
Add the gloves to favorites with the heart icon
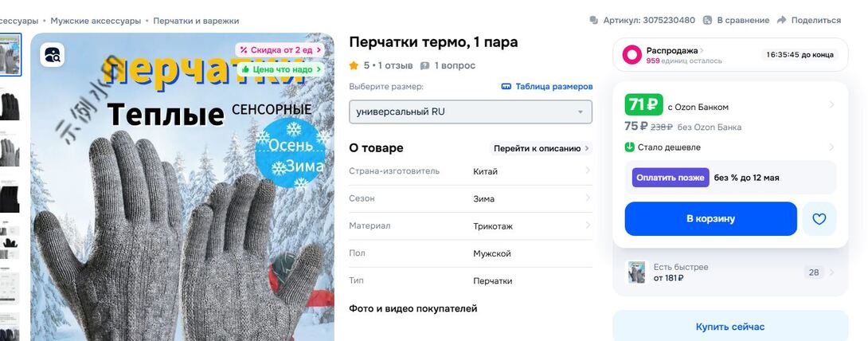pos(819,218)
